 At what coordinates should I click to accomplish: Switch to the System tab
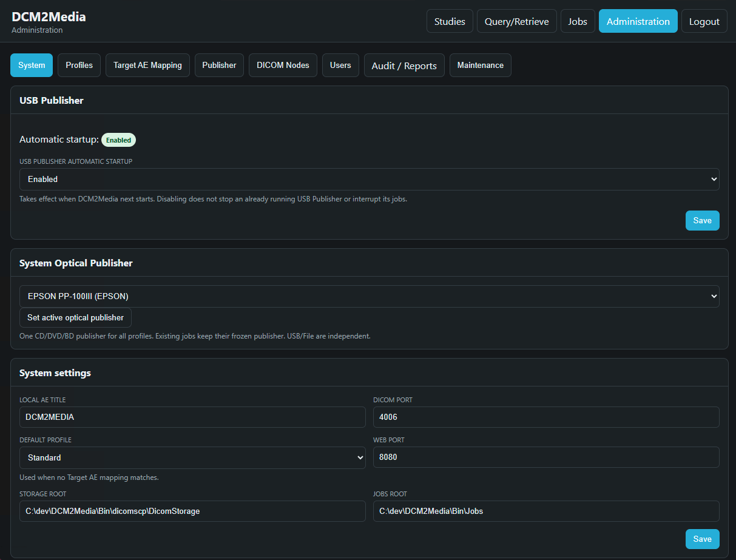[x=32, y=66]
